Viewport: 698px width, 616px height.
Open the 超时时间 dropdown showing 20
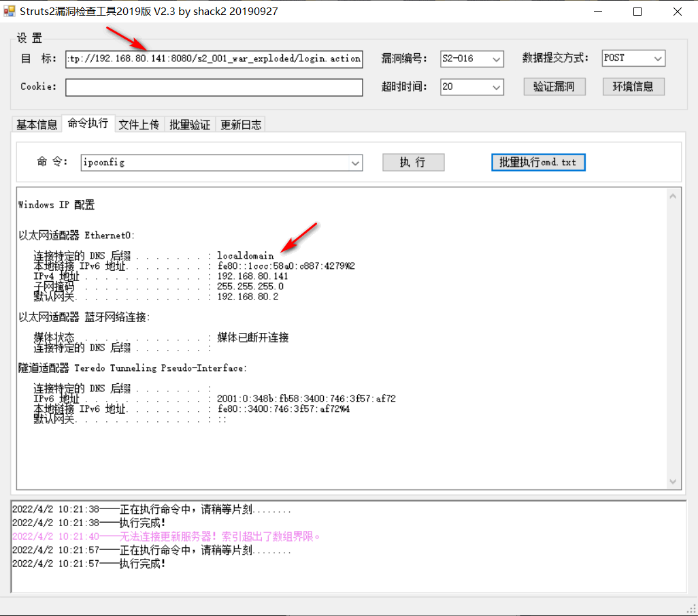click(x=472, y=87)
